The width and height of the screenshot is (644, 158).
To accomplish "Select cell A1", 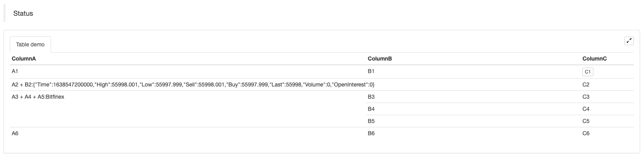I will 15,72.
